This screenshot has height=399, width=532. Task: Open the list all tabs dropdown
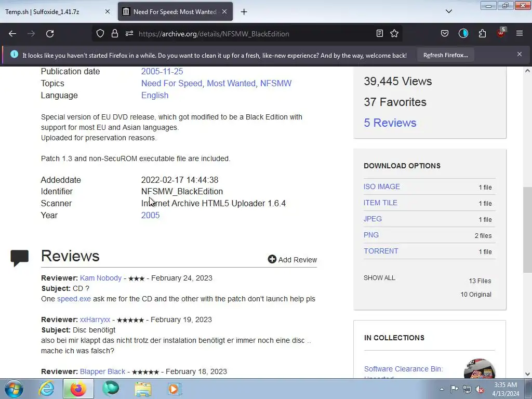[448, 11]
